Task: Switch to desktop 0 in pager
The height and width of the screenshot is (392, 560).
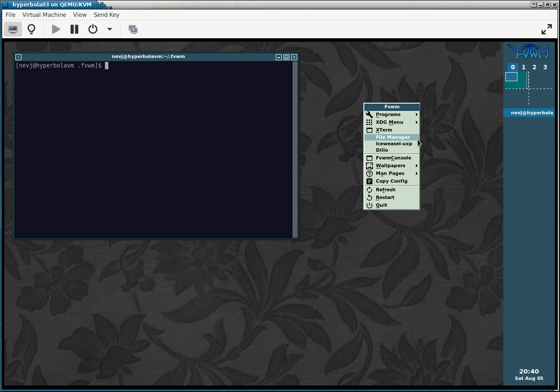Action: pyautogui.click(x=513, y=67)
